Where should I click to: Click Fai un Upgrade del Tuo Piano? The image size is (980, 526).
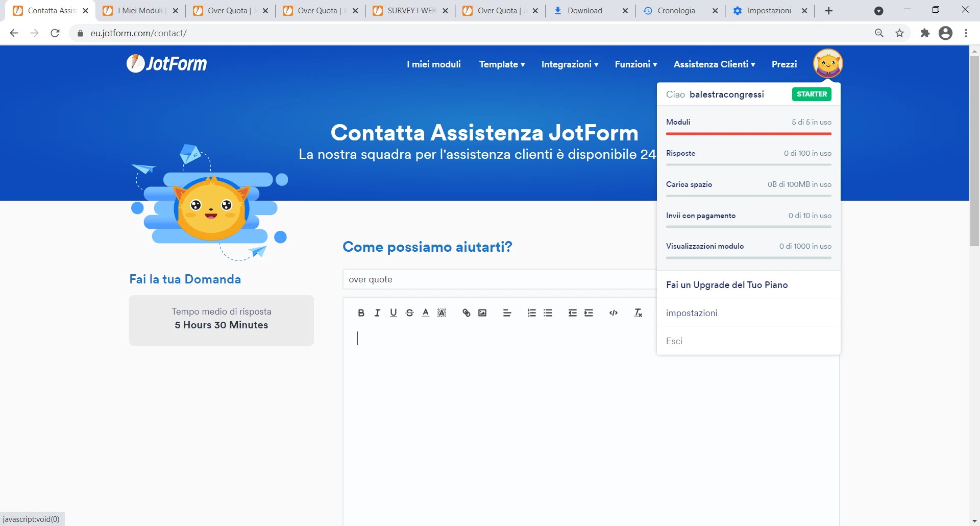[x=727, y=285]
